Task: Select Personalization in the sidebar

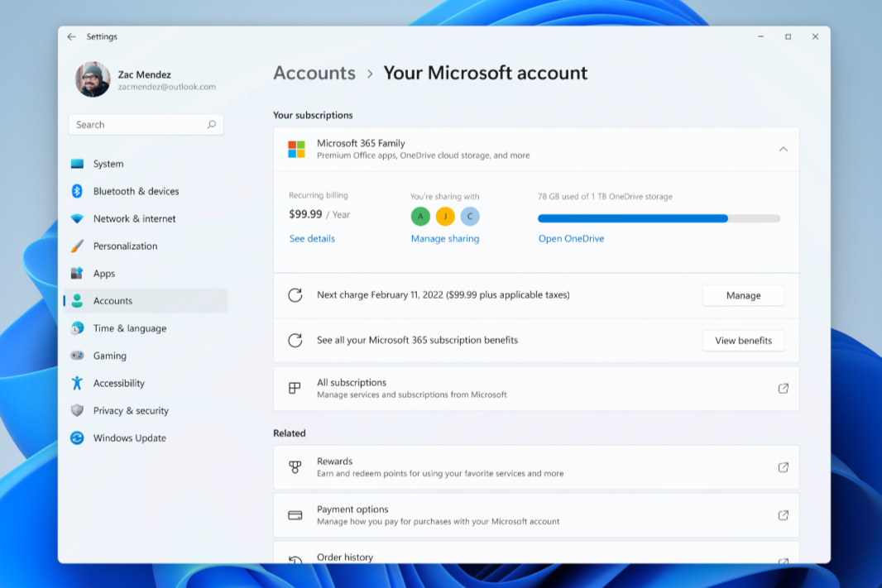Action: 125,246
